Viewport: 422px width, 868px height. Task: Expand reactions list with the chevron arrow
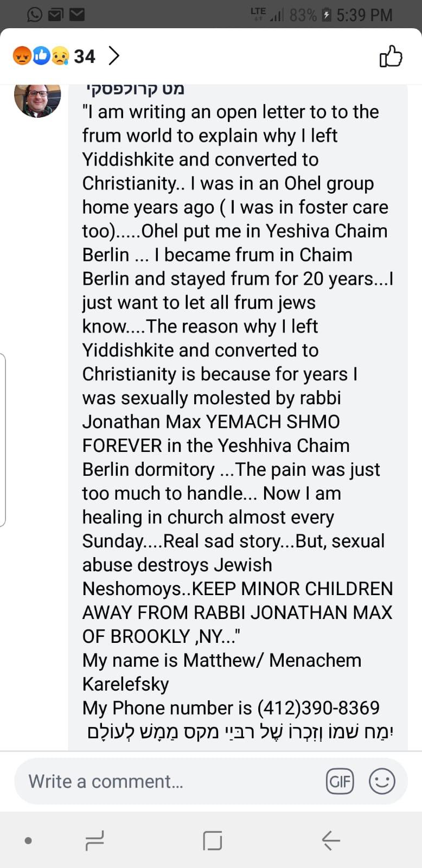(114, 56)
